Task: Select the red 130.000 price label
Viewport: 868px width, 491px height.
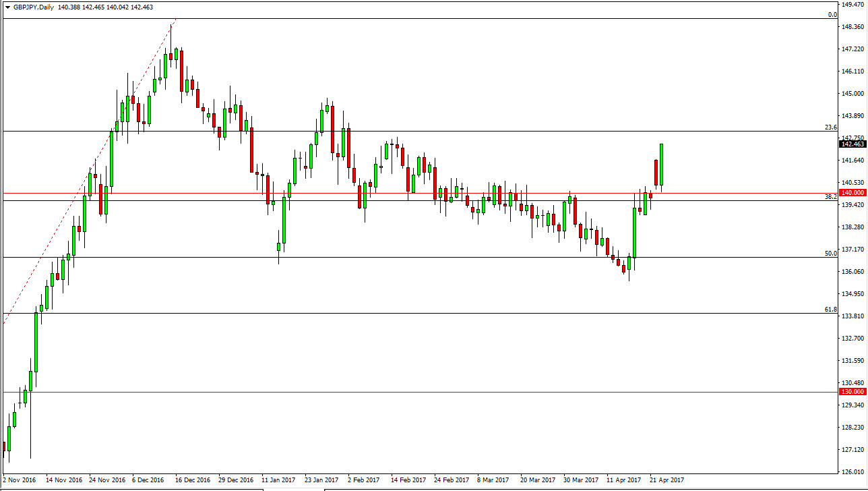Action: pyautogui.click(x=852, y=392)
